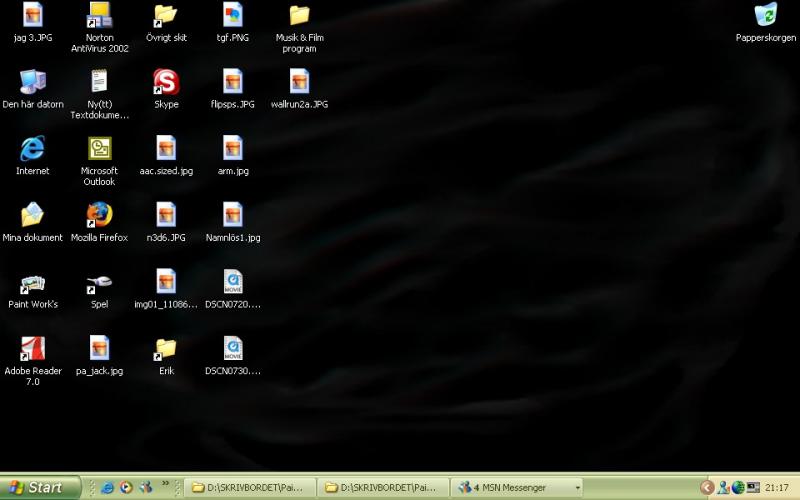Viewport: 800px width, 500px height.
Task: Select the Paint Work's shortcut icon
Action: (x=33, y=283)
